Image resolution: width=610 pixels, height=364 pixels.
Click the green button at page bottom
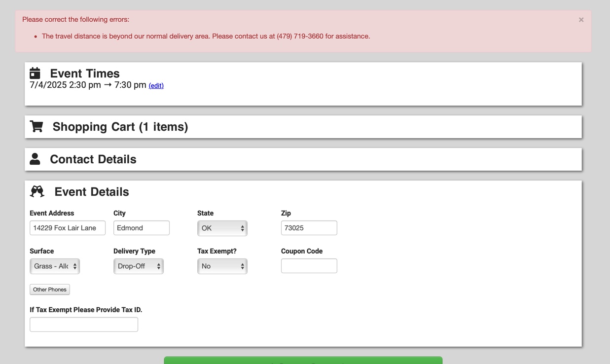(x=303, y=360)
